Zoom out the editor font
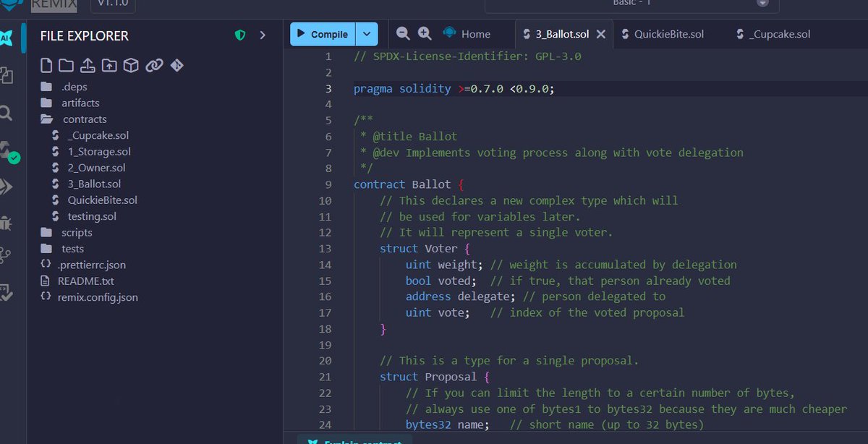 (403, 33)
